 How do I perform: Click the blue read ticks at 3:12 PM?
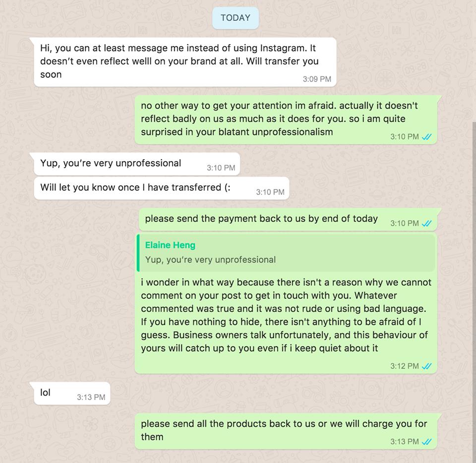426,366
